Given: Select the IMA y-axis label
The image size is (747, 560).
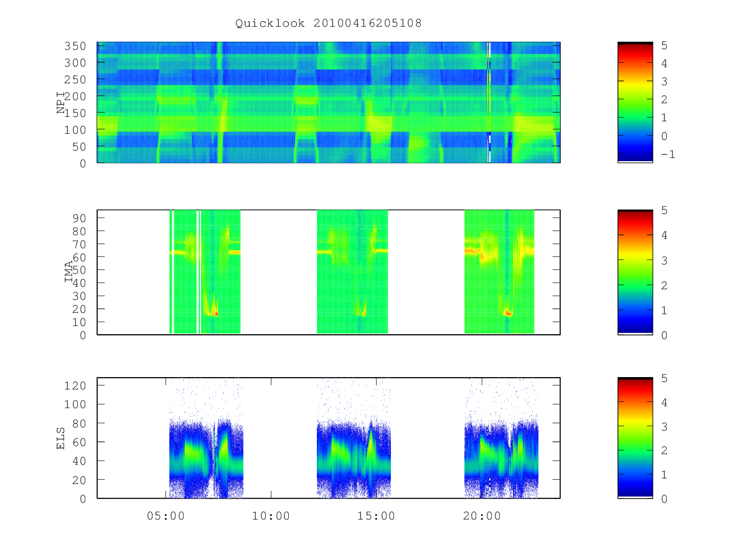Looking at the screenshot, I should point(69,272).
